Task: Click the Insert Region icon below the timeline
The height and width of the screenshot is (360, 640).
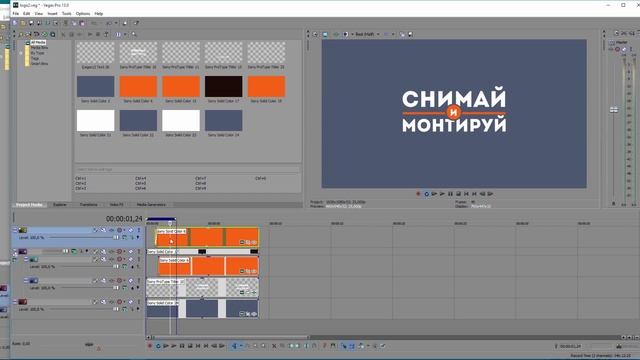Action: (x=333, y=346)
